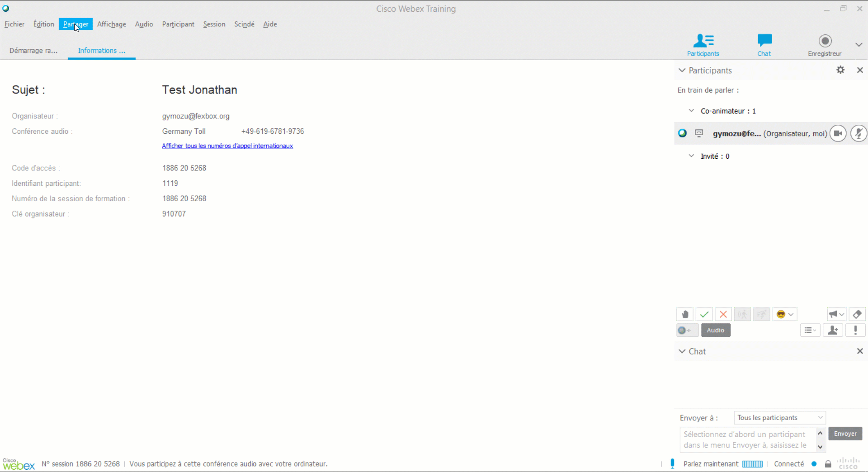Open the Partager menu
The height and width of the screenshot is (472, 868).
tap(75, 24)
